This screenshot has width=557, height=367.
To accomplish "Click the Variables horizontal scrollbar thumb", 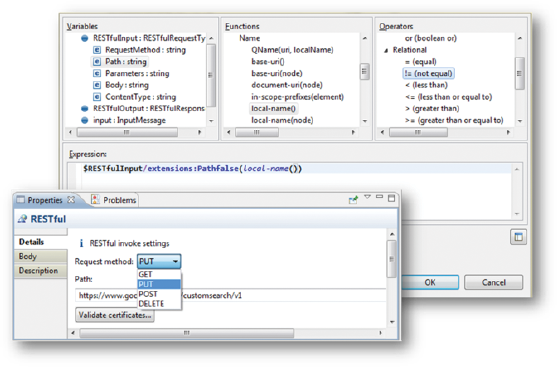I will pyautogui.click(x=127, y=132).
